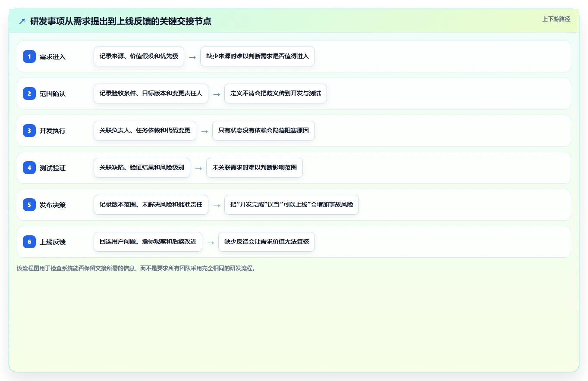Click the arrow in the 范围确认 row

click(217, 94)
